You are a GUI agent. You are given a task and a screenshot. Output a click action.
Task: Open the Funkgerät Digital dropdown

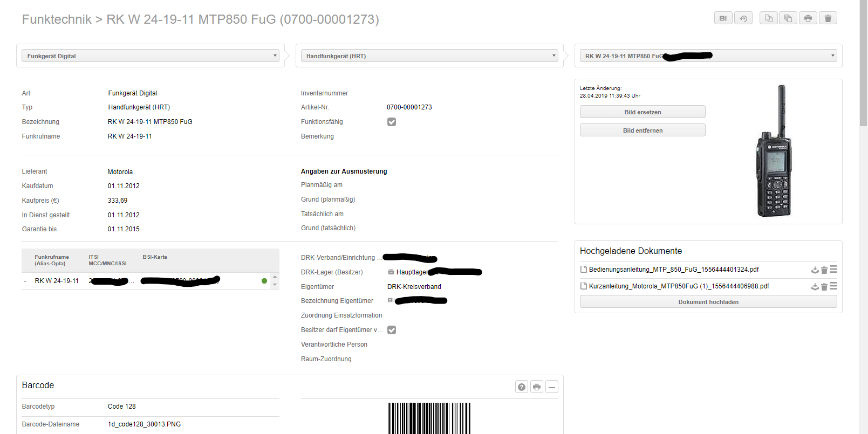150,56
